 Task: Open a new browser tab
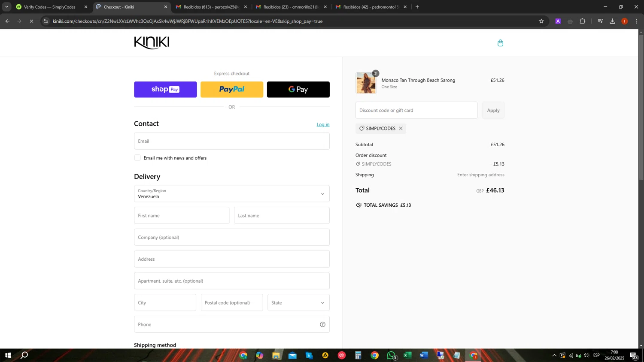(x=417, y=7)
